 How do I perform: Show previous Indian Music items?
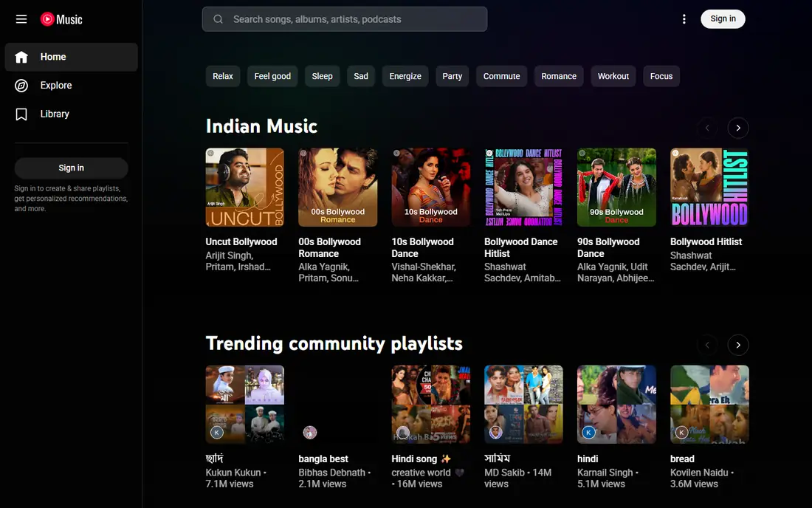(x=707, y=128)
